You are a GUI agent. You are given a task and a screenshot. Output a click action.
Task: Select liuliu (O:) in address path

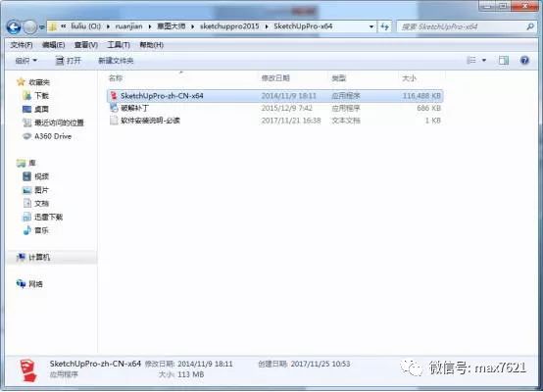coord(85,26)
